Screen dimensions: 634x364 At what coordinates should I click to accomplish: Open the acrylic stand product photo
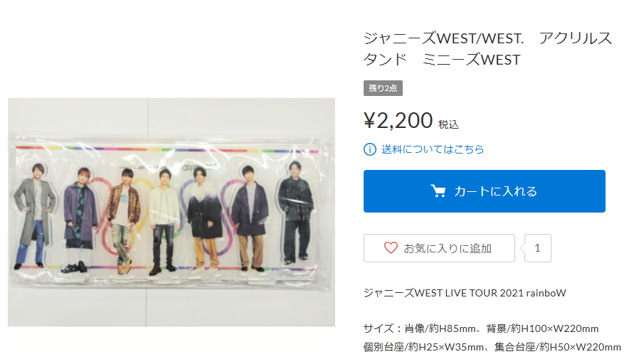171,212
